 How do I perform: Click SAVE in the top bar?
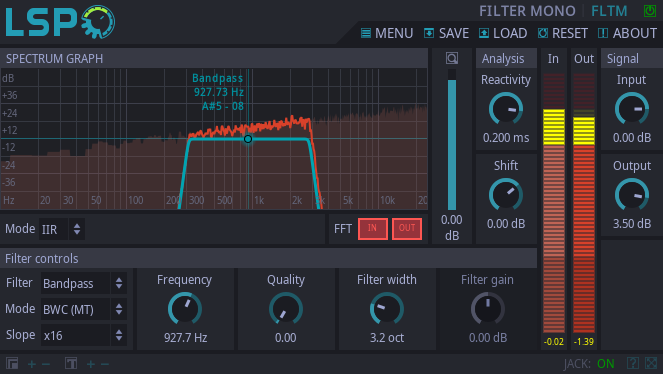coord(446,33)
